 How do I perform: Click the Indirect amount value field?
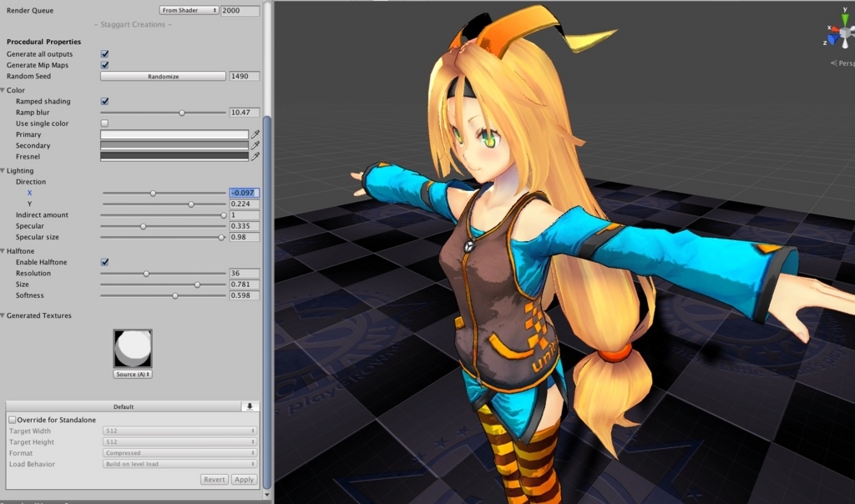click(244, 214)
